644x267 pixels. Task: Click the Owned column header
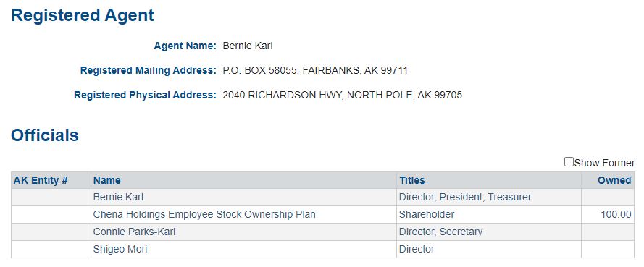click(614, 180)
